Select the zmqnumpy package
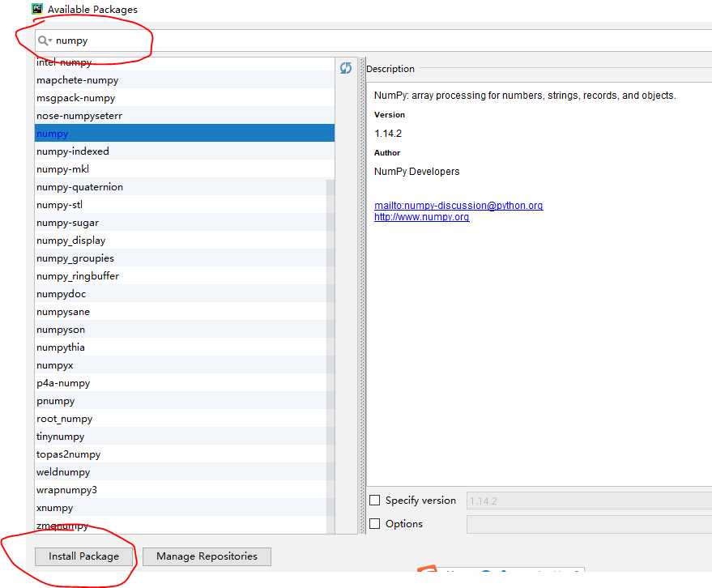The image size is (712, 588). 185,526
